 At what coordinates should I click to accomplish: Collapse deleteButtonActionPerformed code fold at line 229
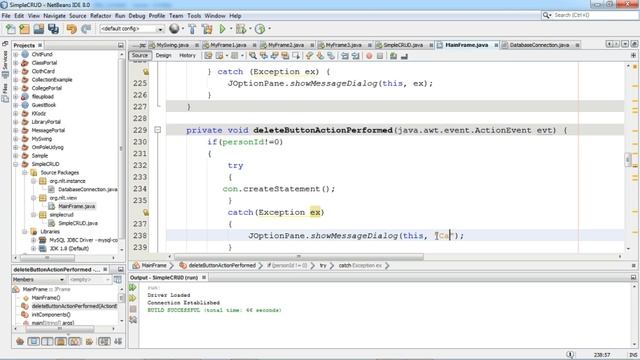tap(158, 130)
